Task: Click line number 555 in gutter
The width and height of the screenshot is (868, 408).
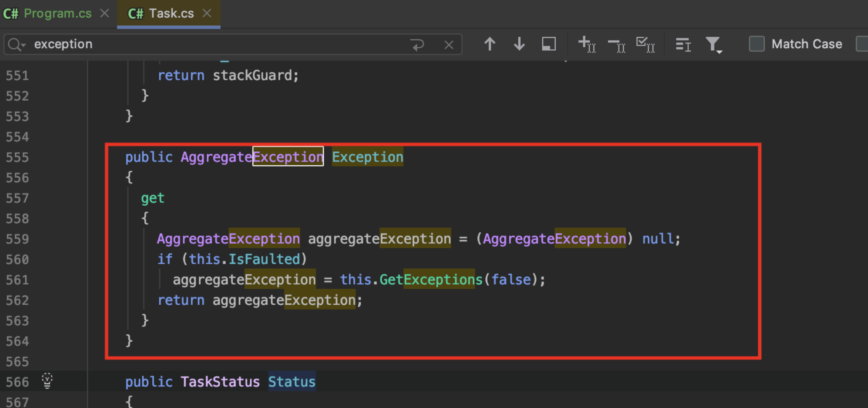Action: pos(17,157)
